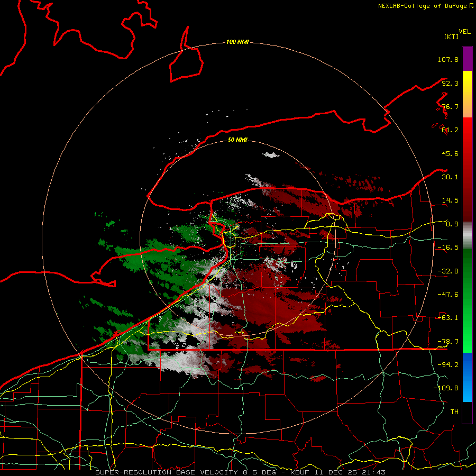
Task: Click the -63.1 velocity scale value
Action: tap(448, 318)
